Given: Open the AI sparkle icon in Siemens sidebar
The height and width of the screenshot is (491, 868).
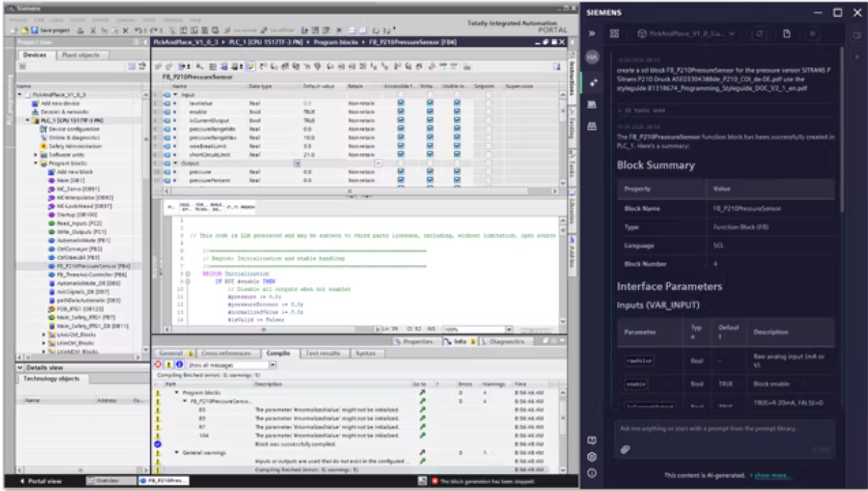Looking at the screenshot, I should [x=592, y=82].
